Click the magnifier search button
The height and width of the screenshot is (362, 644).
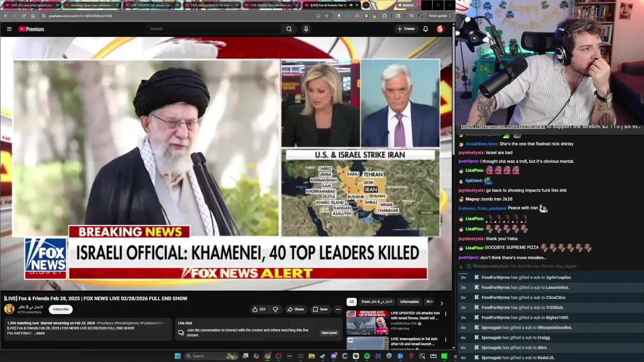coord(289,29)
